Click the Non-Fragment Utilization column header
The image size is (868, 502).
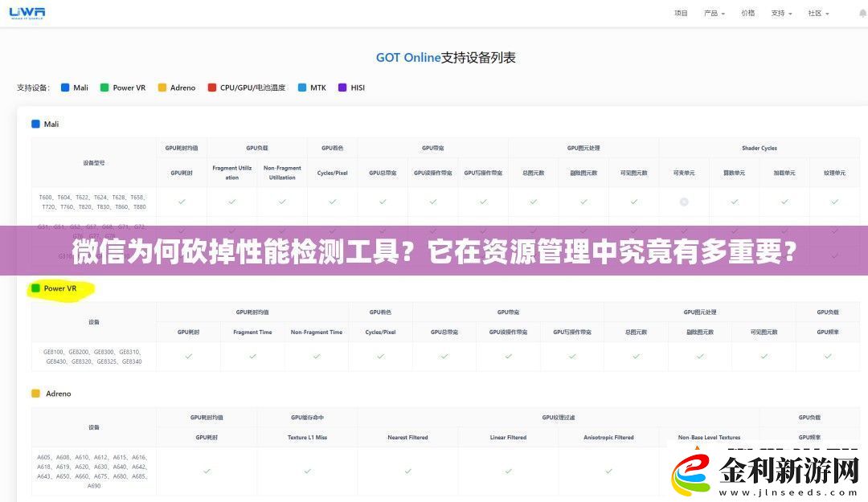[x=282, y=173]
